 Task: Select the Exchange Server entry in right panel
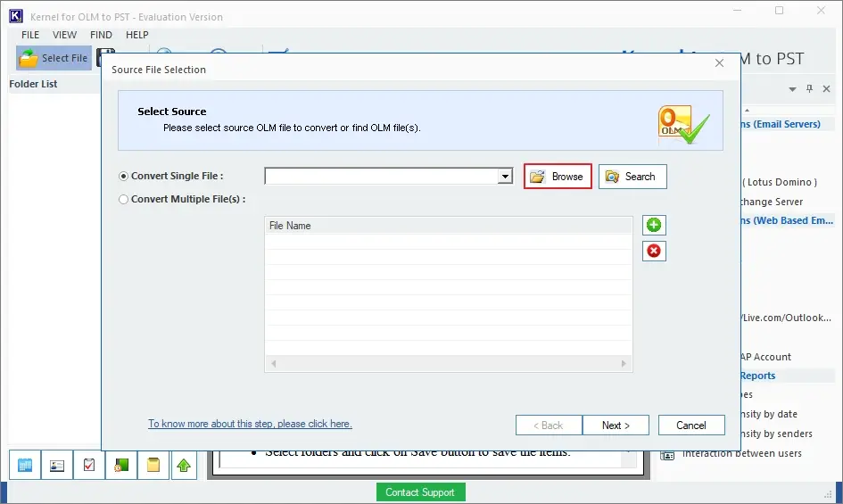pyautogui.click(x=772, y=202)
